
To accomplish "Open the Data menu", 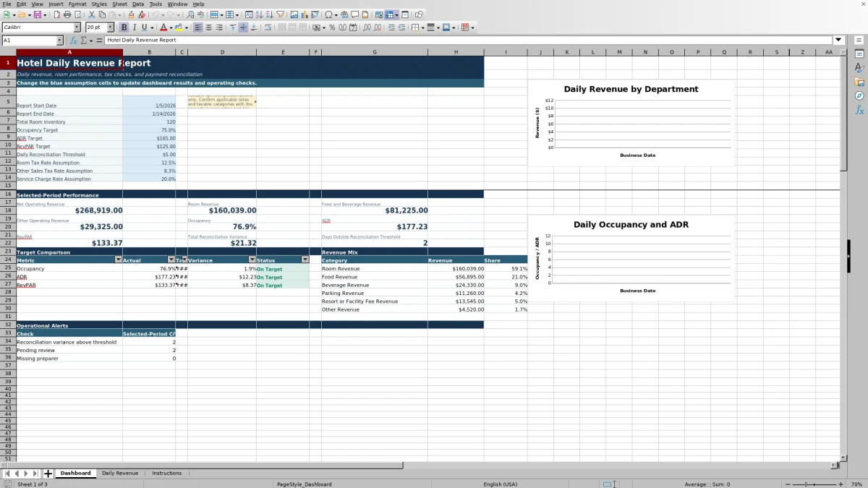I will click(x=137, y=4).
